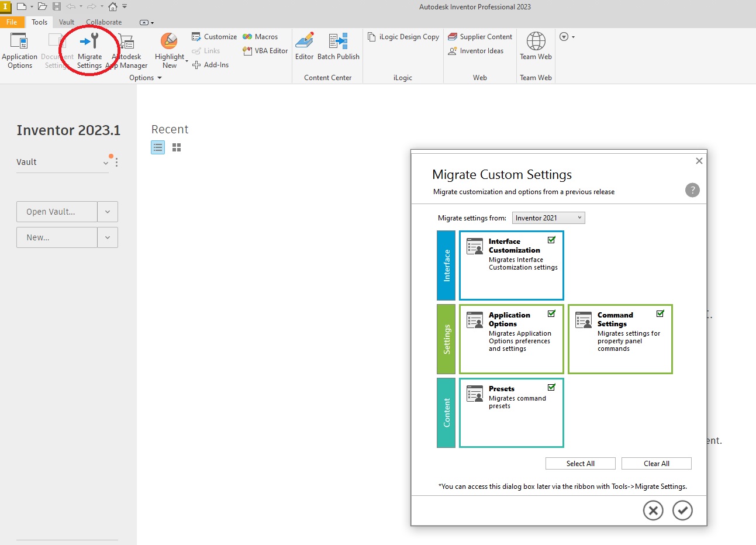This screenshot has width=756, height=545.
Task: Click Batch Publish in Content Center
Action: click(x=339, y=47)
